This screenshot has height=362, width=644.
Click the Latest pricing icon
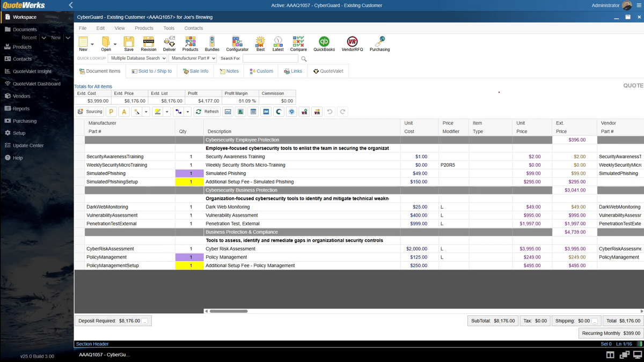pyautogui.click(x=278, y=43)
